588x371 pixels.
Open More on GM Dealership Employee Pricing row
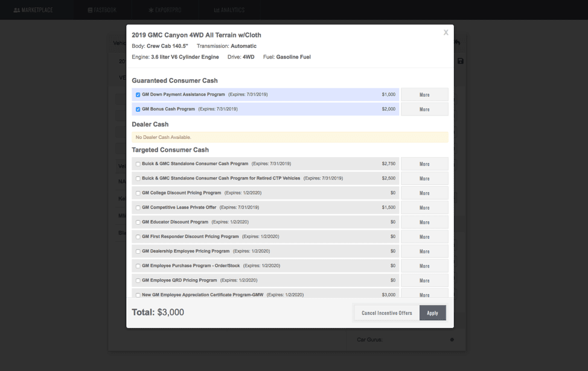pyautogui.click(x=424, y=251)
